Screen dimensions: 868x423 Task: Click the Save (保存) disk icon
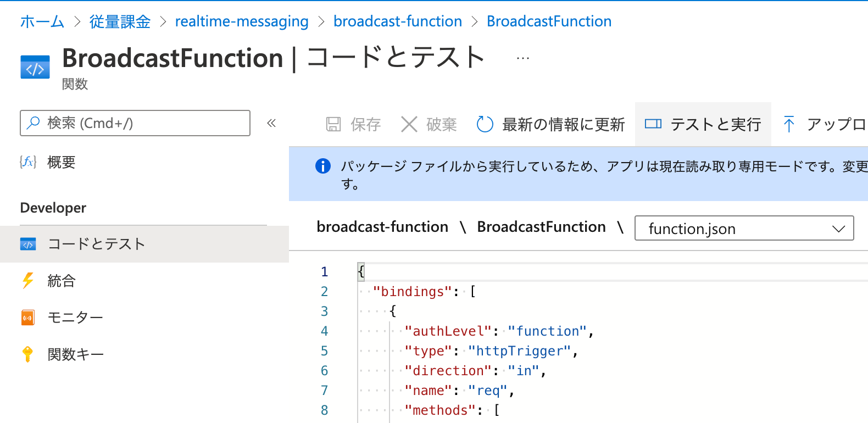coord(333,125)
